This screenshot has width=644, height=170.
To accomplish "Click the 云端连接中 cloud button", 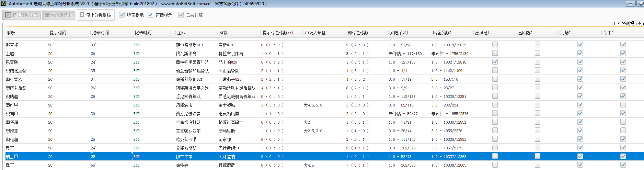I will [58, 15].
